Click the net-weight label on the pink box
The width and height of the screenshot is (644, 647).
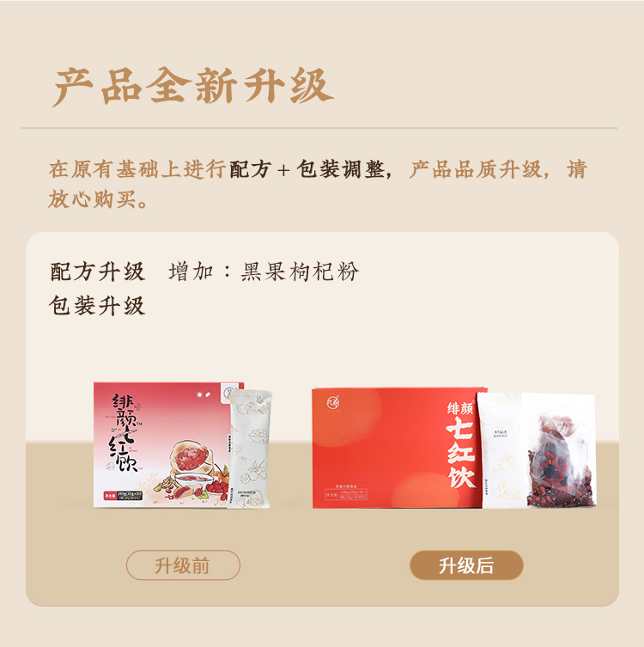124,496
